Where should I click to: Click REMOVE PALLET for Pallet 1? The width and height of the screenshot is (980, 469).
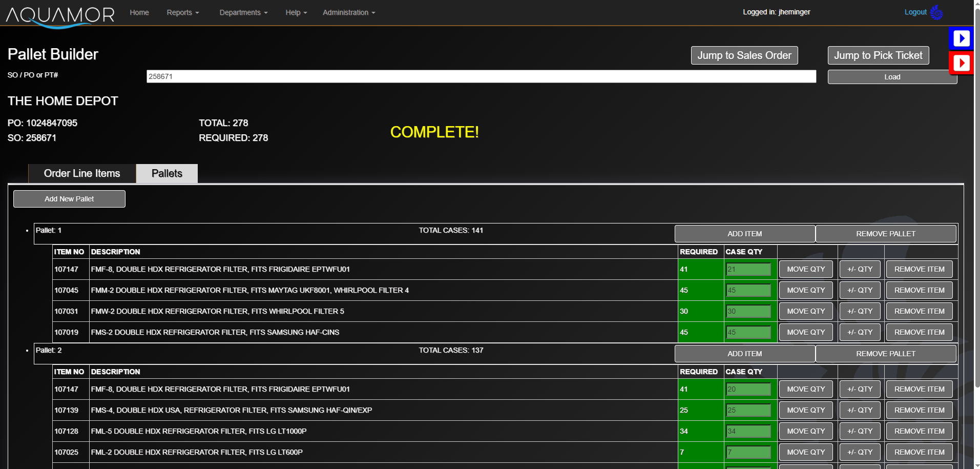885,233
